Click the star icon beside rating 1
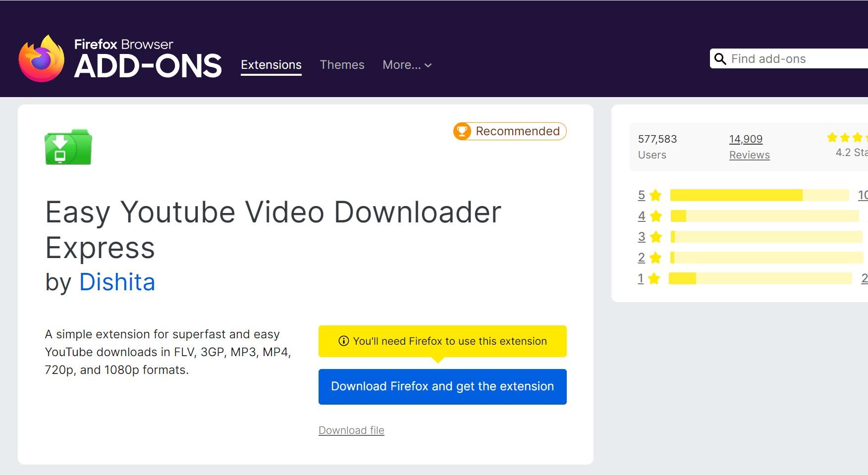Image resolution: width=868 pixels, height=475 pixels. pyautogui.click(x=654, y=278)
